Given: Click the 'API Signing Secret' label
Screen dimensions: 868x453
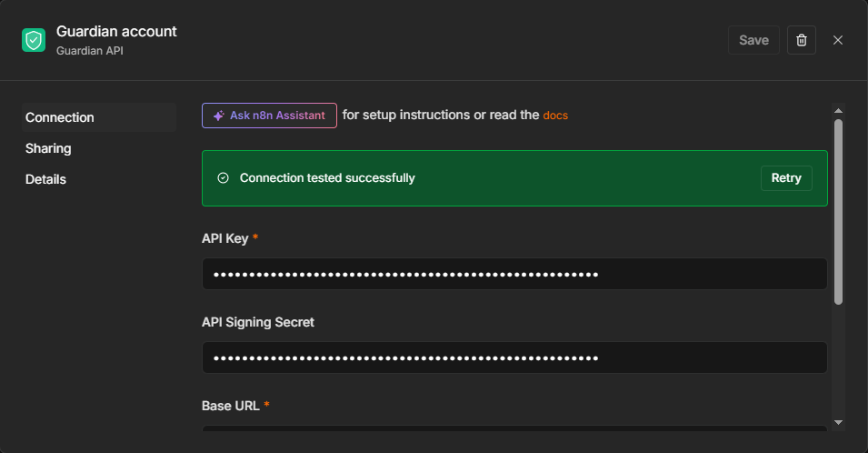Looking at the screenshot, I should tap(258, 322).
